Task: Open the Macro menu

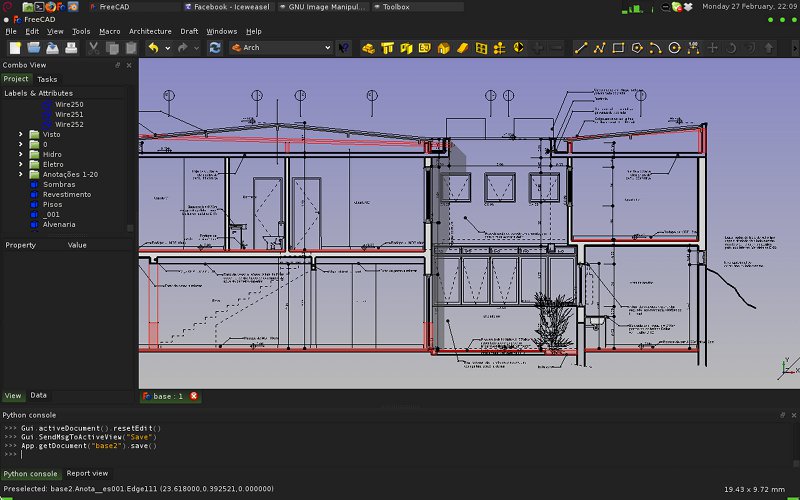Action: pyautogui.click(x=110, y=31)
